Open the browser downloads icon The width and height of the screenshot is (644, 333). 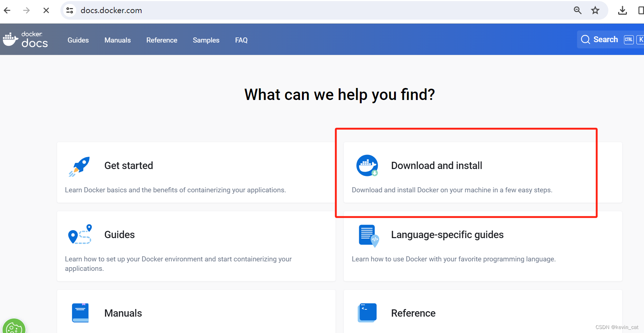click(623, 11)
